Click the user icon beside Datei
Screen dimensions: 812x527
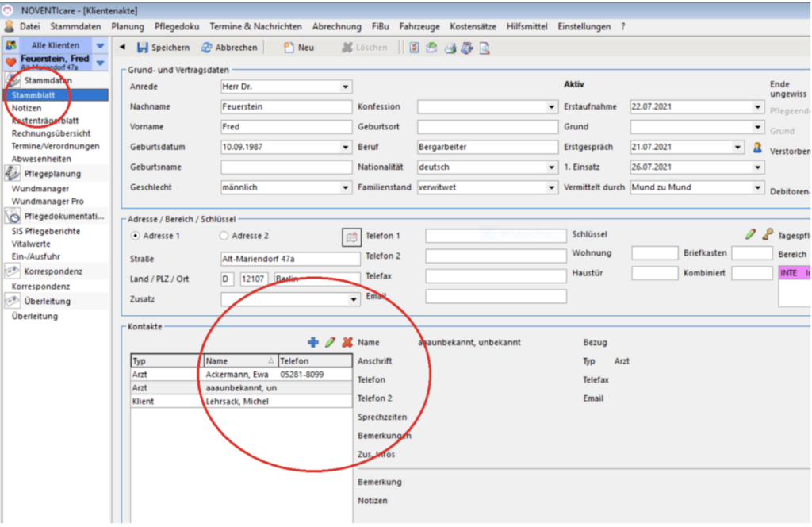point(9,26)
